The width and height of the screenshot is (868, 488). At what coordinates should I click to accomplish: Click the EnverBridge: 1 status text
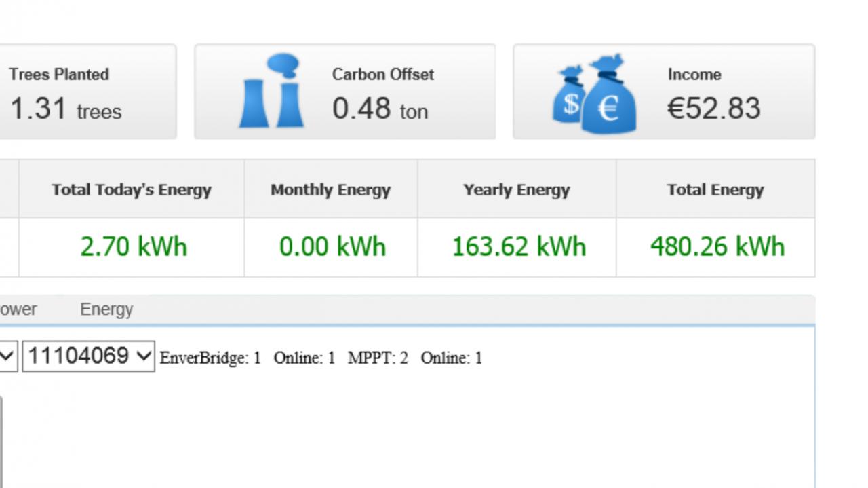pyautogui.click(x=210, y=358)
